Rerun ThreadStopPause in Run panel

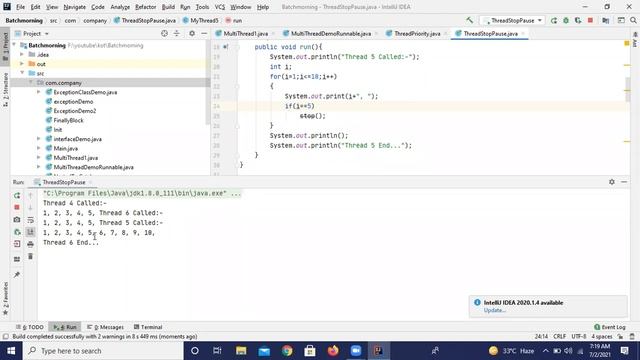pos(17,196)
